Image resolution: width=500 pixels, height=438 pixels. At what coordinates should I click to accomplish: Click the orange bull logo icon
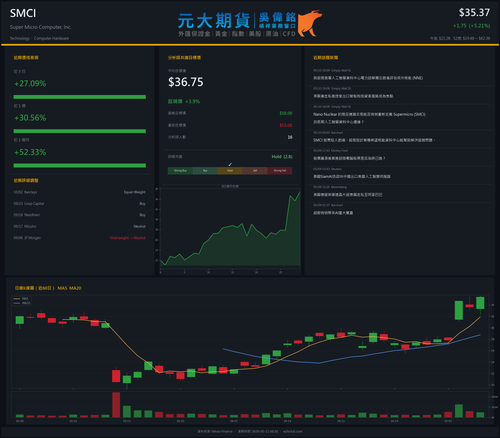tap(310, 23)
